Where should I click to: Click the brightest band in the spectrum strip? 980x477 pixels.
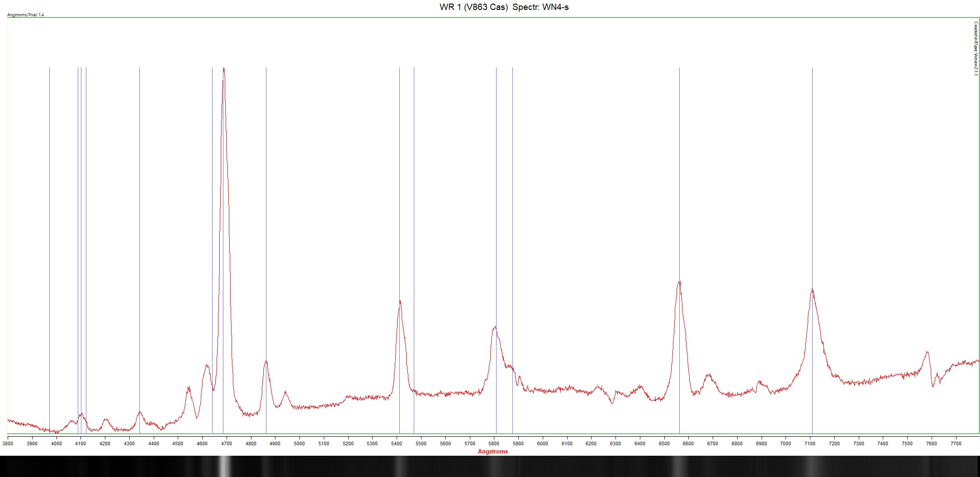point(224,466)
